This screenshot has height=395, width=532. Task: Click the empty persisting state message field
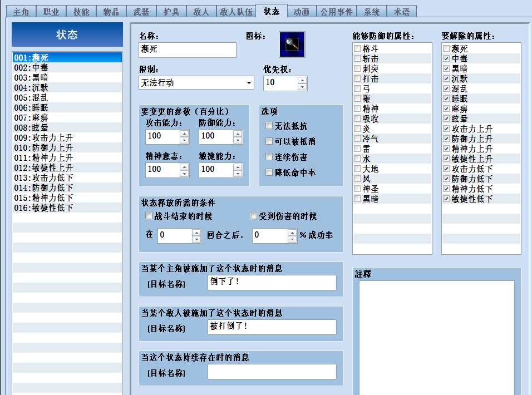pyautogui.click(x=272, y=371)
